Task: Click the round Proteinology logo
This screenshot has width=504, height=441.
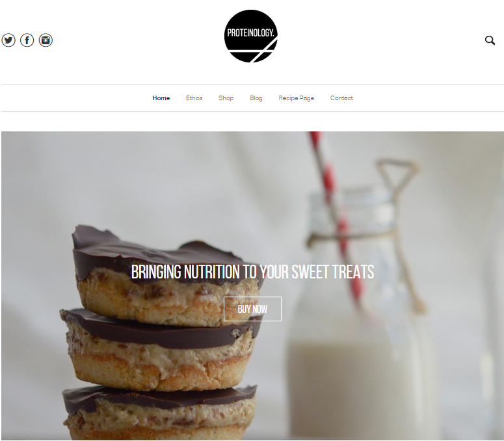Action: click(x=251, y=36)
